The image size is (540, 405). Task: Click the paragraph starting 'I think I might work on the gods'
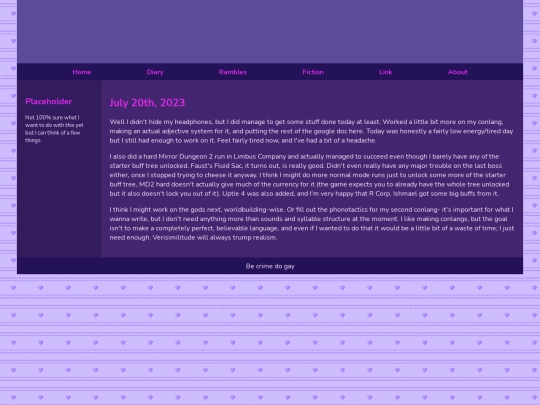point(312,224)
